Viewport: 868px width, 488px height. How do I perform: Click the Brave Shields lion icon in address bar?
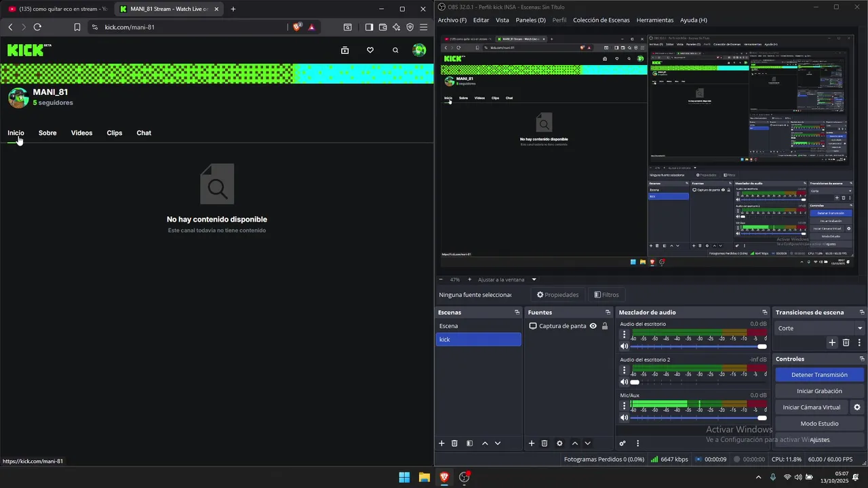[297, 27]
